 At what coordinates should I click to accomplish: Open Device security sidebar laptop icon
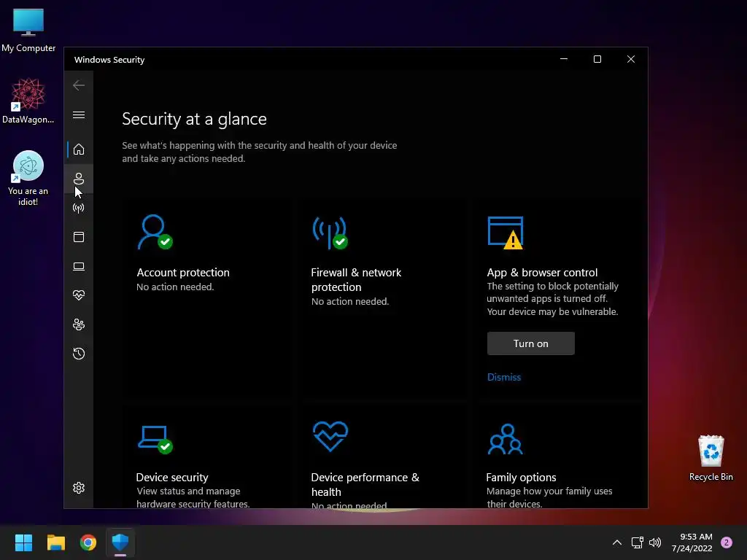[79, 266]
